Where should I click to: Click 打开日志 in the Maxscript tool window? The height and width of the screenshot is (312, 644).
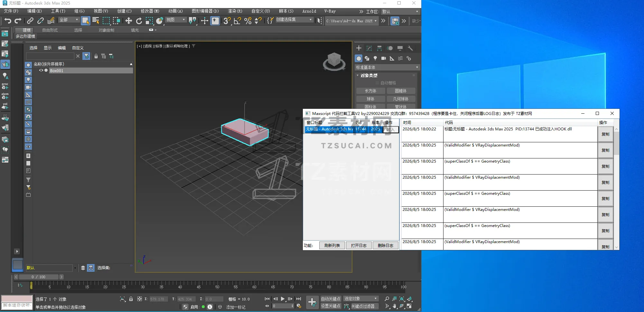(359, 245)
